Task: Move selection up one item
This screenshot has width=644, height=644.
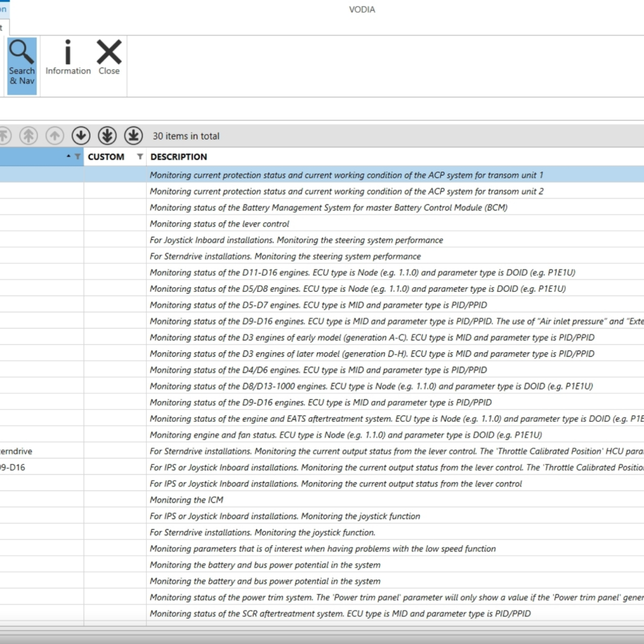Action: [55, 136]
